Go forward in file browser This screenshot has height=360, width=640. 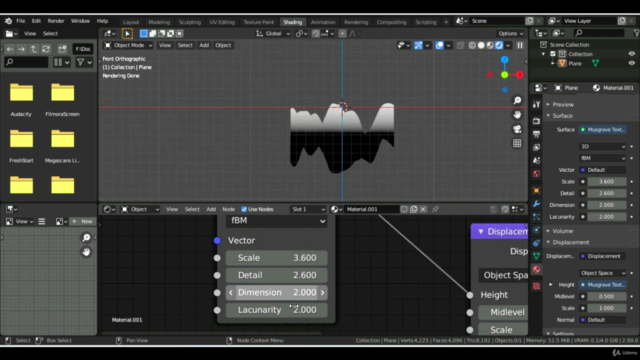point(21,49)
